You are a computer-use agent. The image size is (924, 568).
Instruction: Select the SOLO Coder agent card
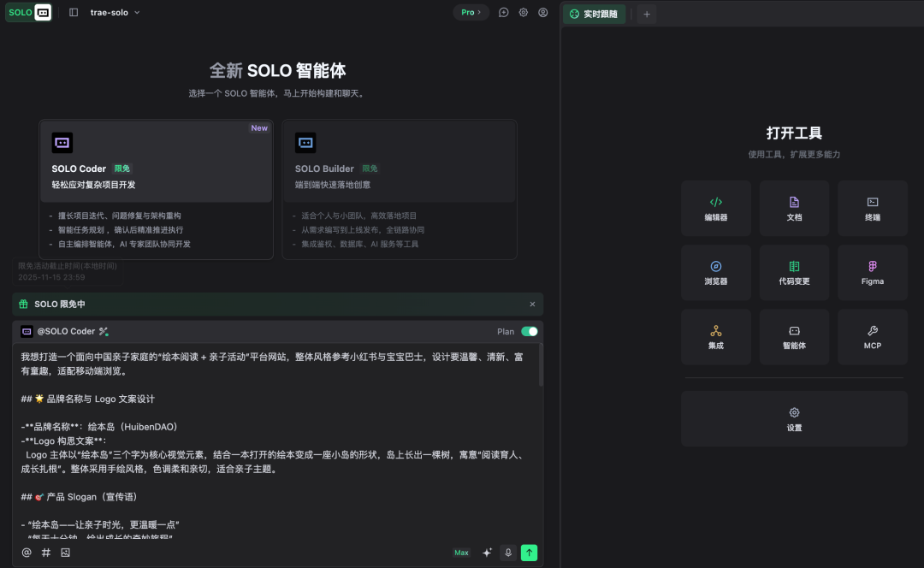pos(157,190)
